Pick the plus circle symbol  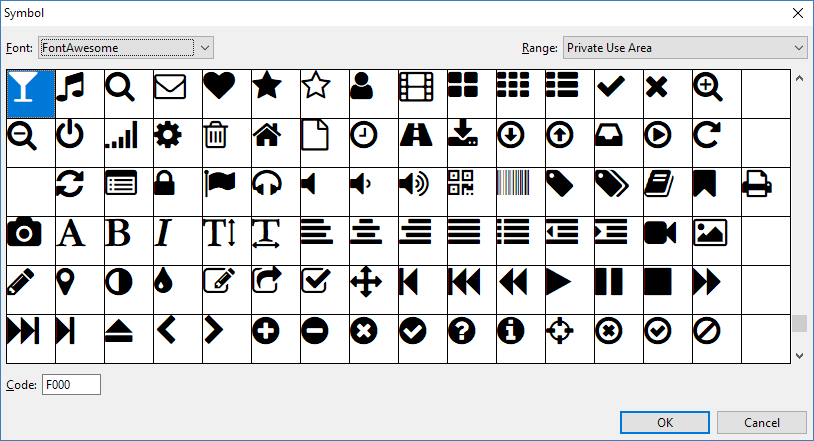276,339
